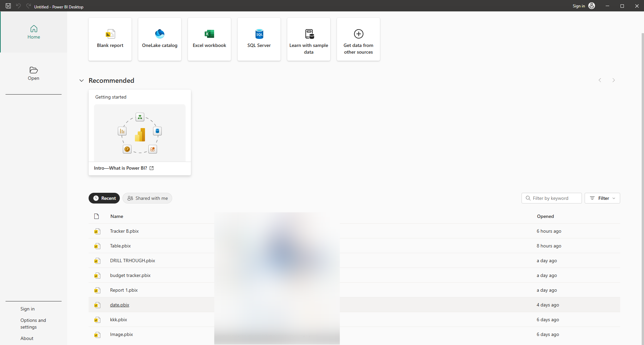The image size is (644, 345).
Task: Open DRILL TRHOUGH.pbix file
Action: (x=133, y=261)
